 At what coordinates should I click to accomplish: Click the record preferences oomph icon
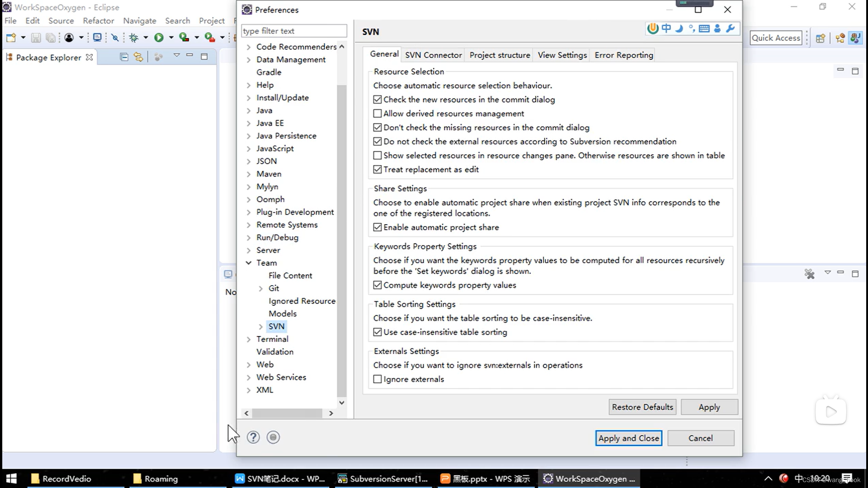coord(273,437)
